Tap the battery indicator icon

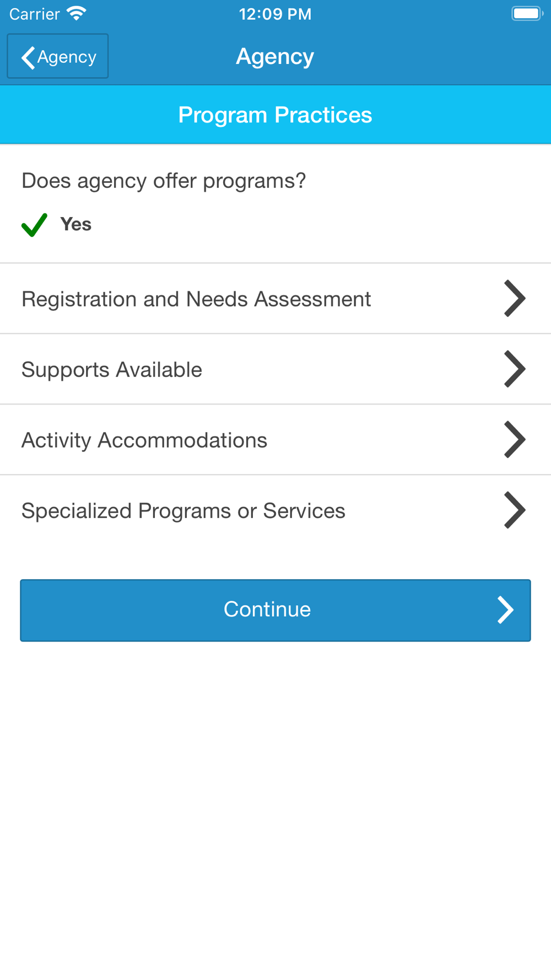click(527, 14)
